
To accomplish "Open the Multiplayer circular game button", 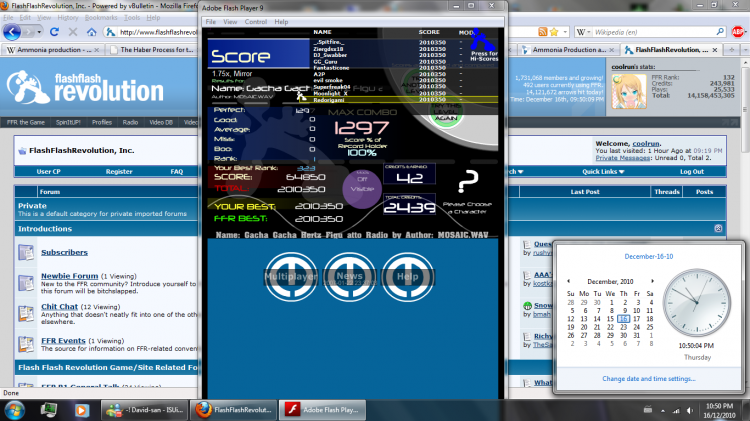I will [x=291, y=277].
